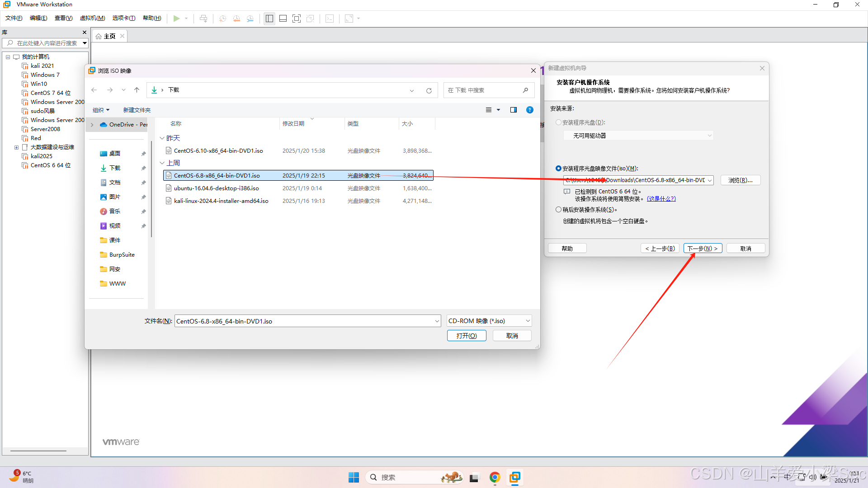
Task: Click the green power-on play icon
Action: pos(176,19)
